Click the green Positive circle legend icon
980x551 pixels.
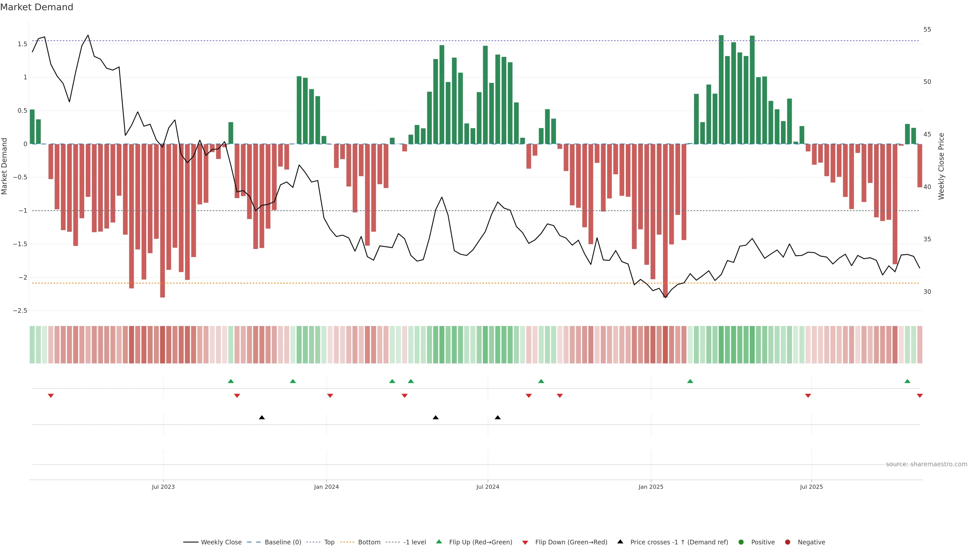(x=741, y=542)
